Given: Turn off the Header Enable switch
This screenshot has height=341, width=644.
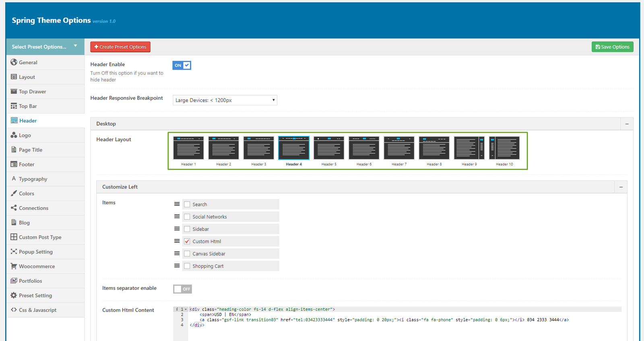Looking at the screenshot, I should 182,65.
